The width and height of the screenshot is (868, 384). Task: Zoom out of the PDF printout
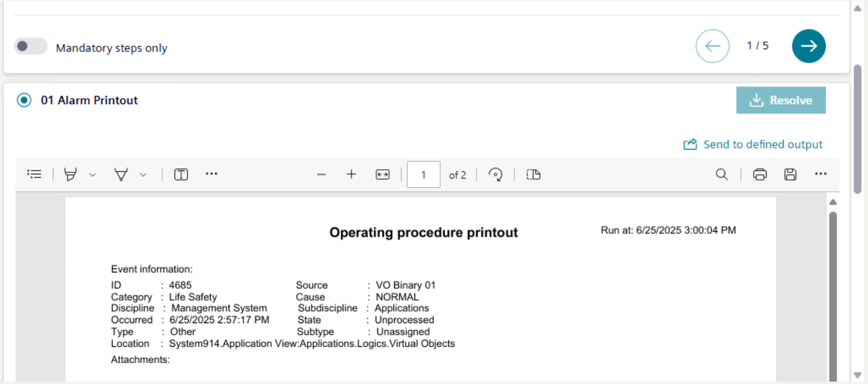tap(322, 174)
